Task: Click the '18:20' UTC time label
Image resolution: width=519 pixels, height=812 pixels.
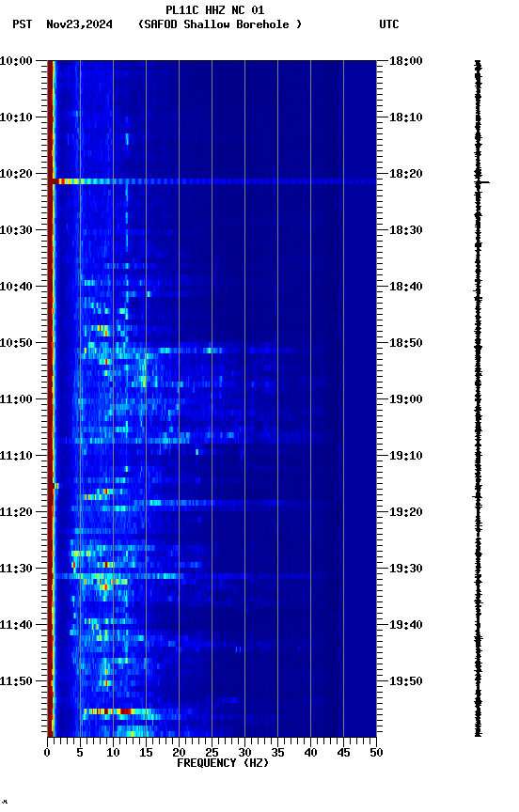Action: [406, 174]
